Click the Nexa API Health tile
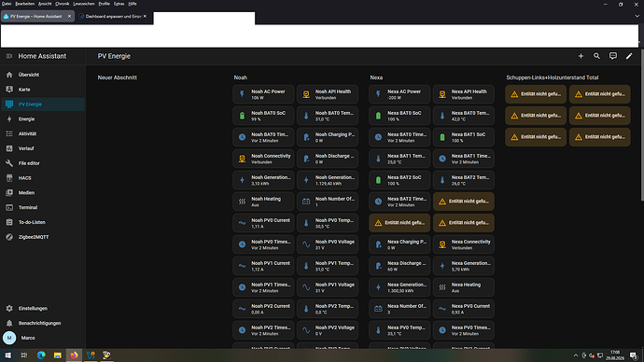 pyautogui.click(x=463, y=94)
